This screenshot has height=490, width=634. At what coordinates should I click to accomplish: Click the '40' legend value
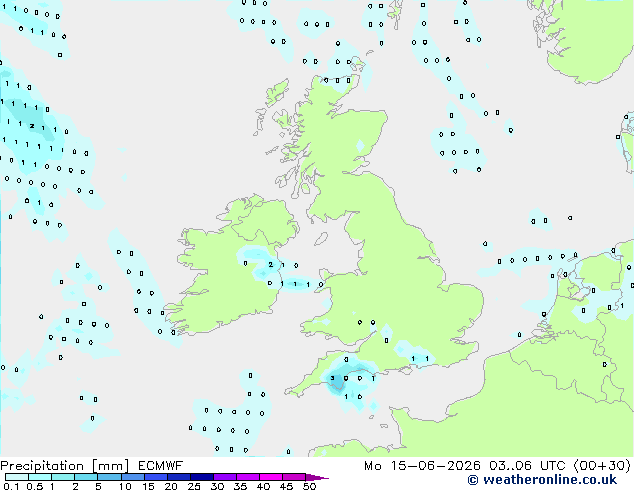click(263, 486)
